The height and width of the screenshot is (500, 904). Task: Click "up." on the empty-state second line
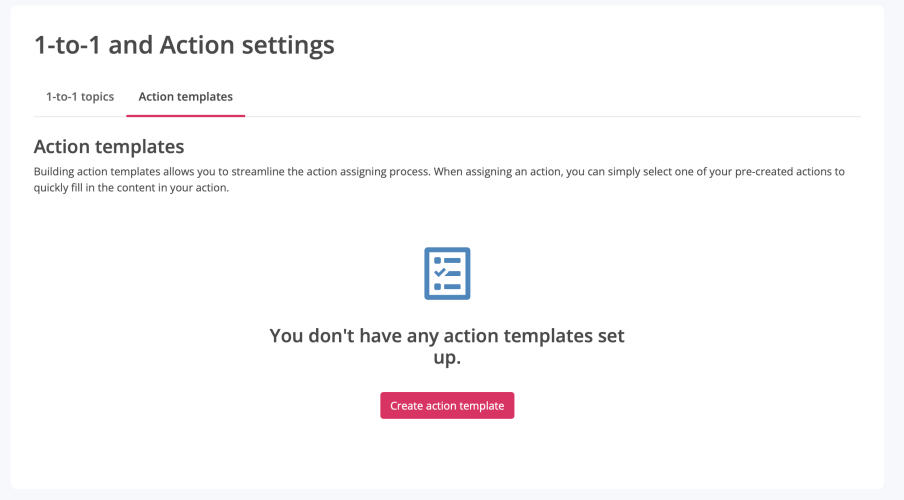447,357
